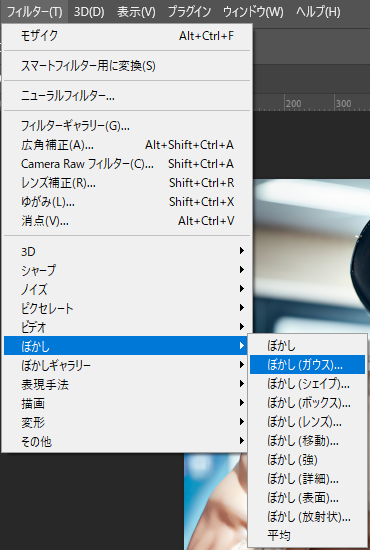
Task: Choose ぼかし (ボックス)... filter
Action: click(307, 402)
